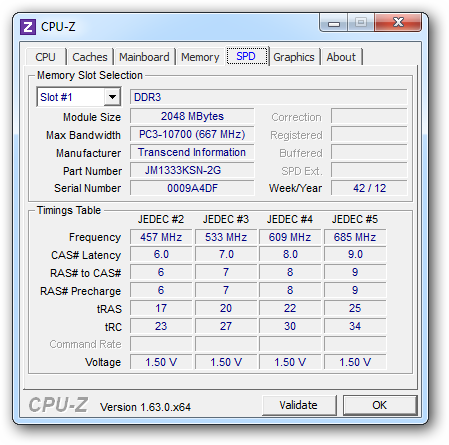Open the Memory tab

pos(200,57)
